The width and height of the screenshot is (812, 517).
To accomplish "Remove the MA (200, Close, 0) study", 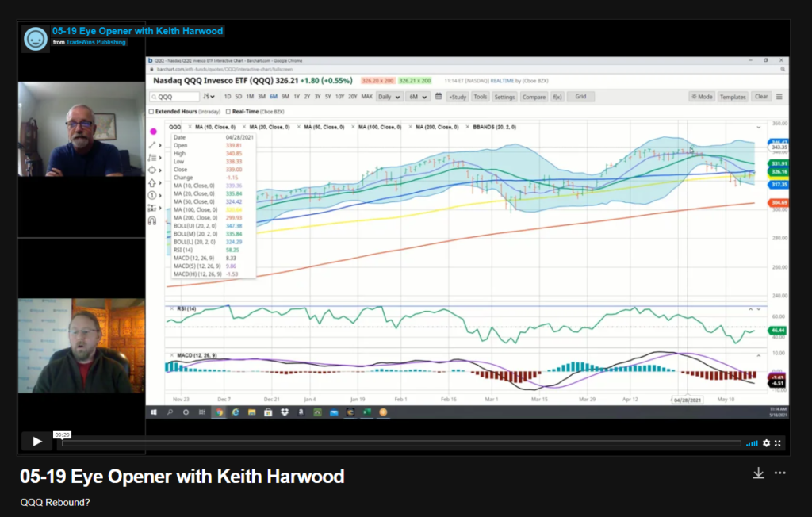I will [410, 127].
